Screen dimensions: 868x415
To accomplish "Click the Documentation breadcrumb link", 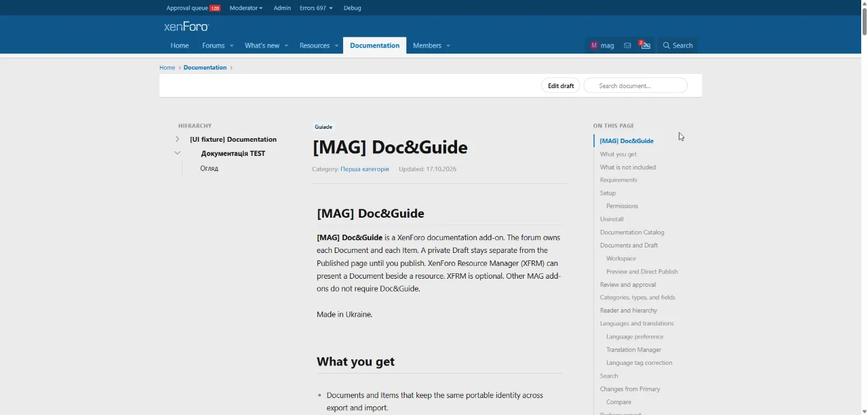I will (205, 68).
